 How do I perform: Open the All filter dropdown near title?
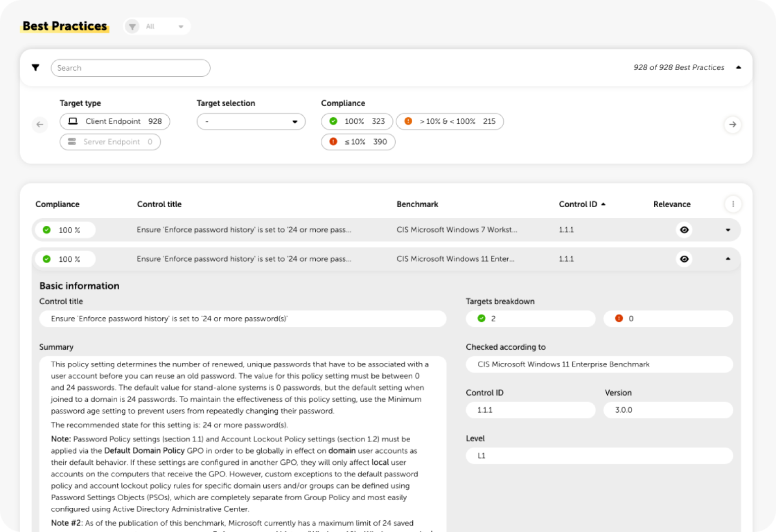click(157, 26)
